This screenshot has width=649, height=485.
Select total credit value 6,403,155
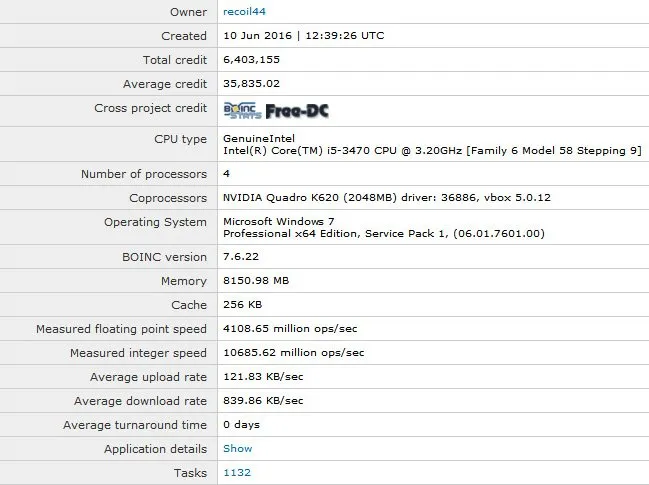coord(252,60)
